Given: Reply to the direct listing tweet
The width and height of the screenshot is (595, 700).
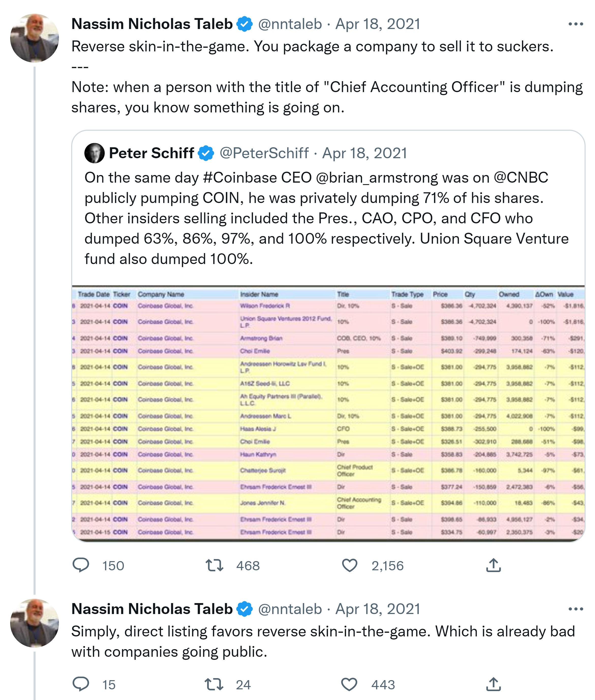Looking at the screenshot, I should [81, 684].
